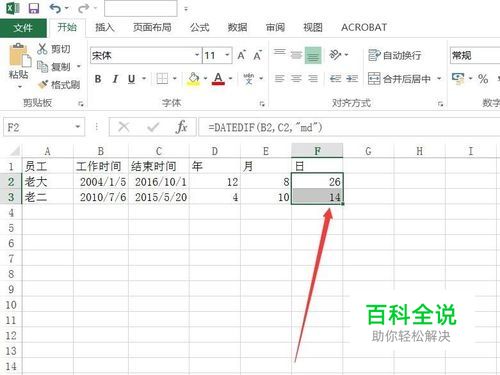Toggle underline formatting

132,79
